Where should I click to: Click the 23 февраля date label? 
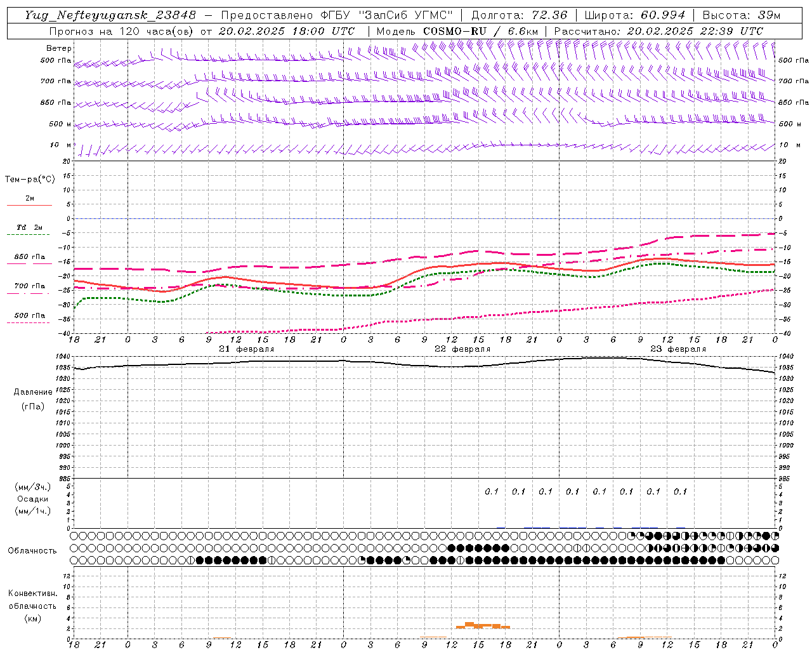point(678,349)
